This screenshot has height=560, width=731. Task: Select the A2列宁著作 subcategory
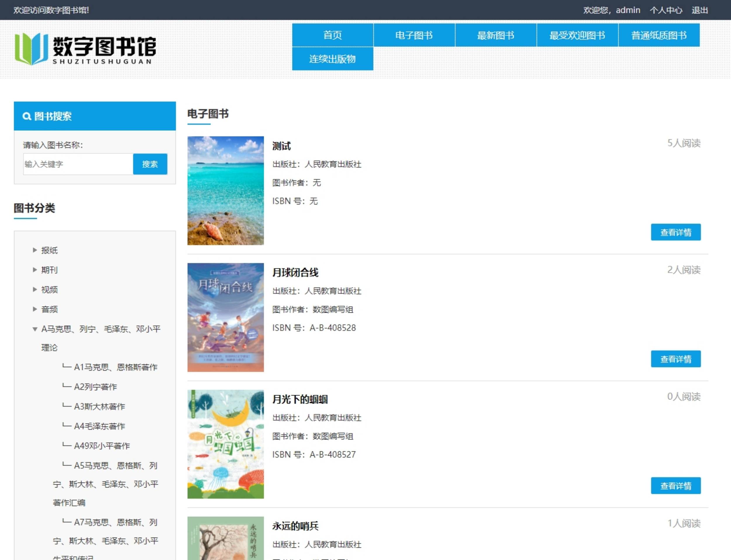pos(95,387)
